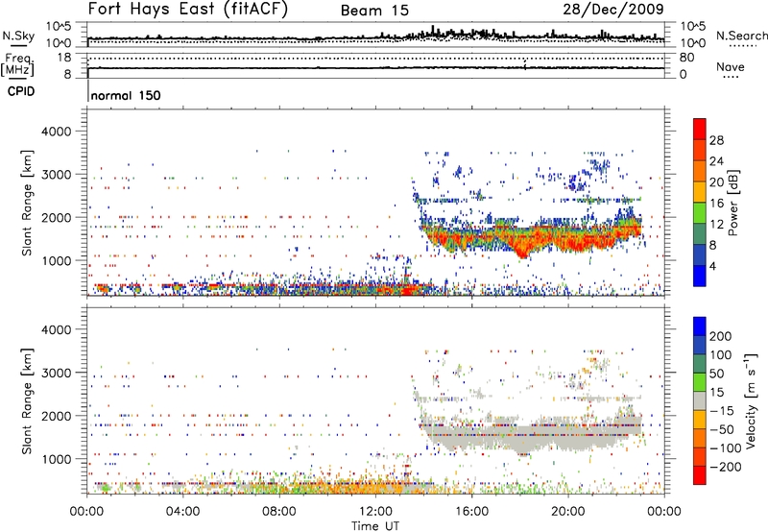The width and height of the screenshot is (768, 532).
Task: Click the 'Nave' legend label
Action: pyautogui.click(x=731, y=66)
